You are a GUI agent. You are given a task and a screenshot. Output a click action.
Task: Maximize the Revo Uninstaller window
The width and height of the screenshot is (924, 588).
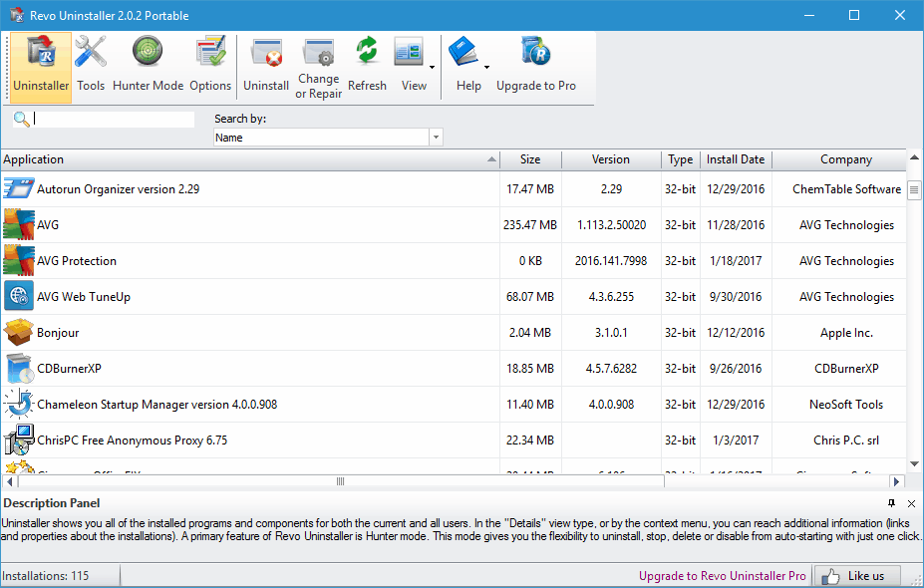tap(854, 15)
